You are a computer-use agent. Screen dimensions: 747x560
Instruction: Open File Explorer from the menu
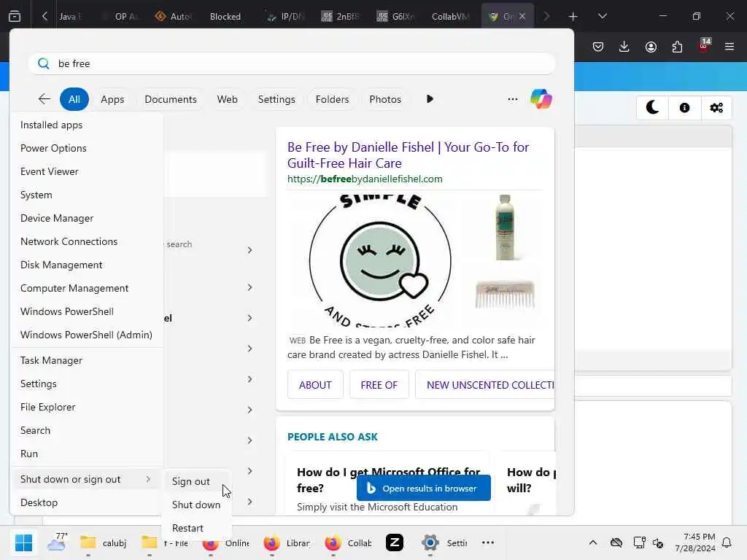pyautogui.click(x=87, y=407)
